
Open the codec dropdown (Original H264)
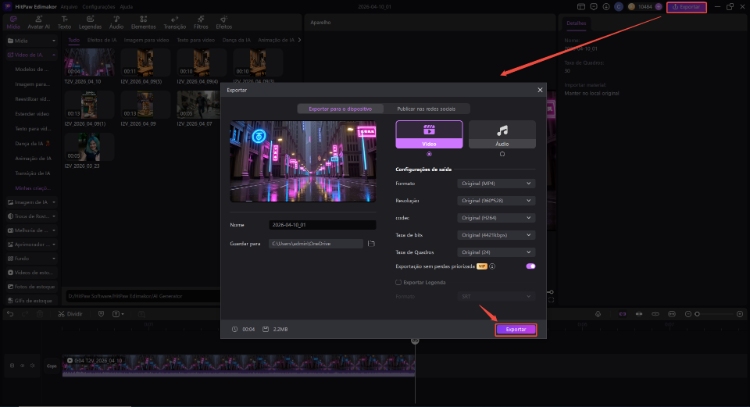pyautogui.click(x=496, y=218)
